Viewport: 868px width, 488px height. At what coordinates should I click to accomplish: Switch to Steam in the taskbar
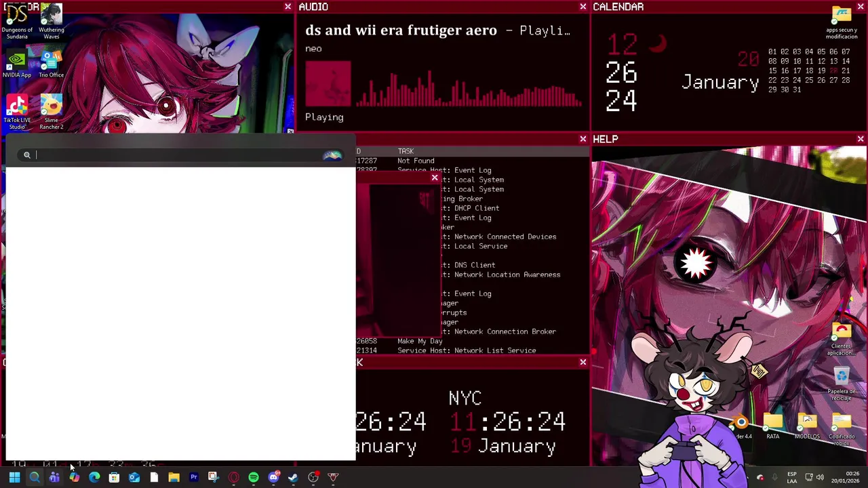coord(293,478)
